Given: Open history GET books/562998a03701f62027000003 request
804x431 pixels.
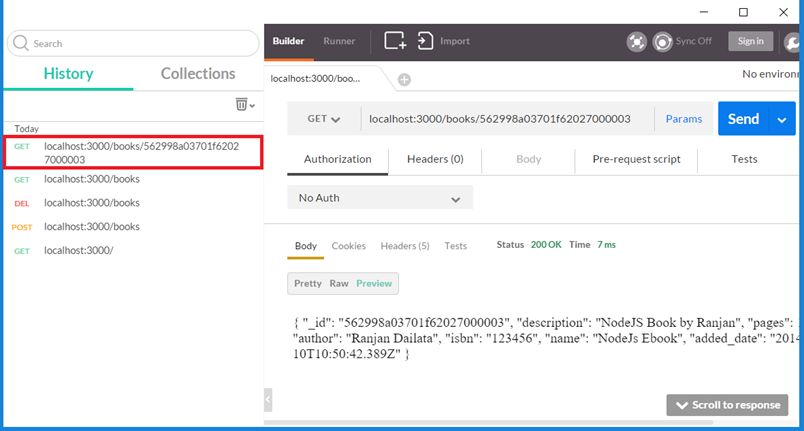Looking at the screenshot, I should pyautogui.click(x=133, y=153).
